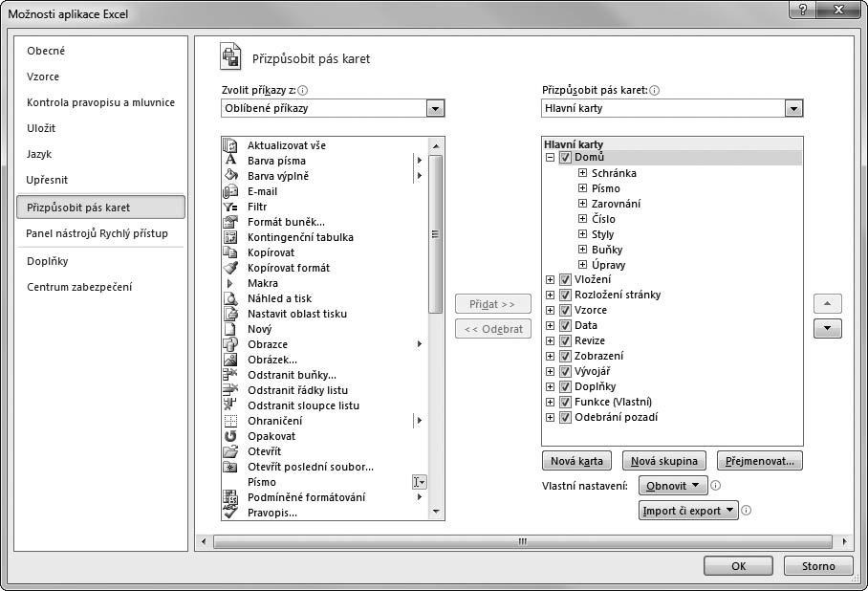Open Panel nástrojů Rychlý přístup
The width and height of the screenshot is (868, 591).
point(97,233)
